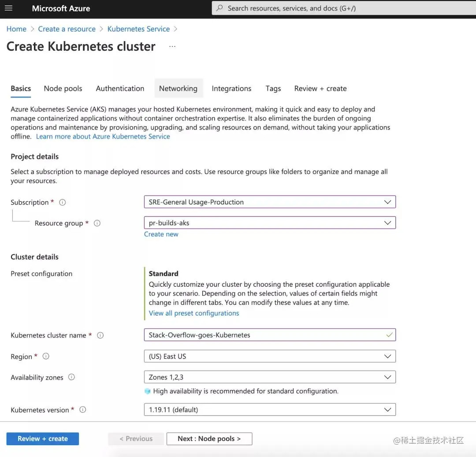
Task: Show info tooltip for Subscription
Action: pos(62,202)
